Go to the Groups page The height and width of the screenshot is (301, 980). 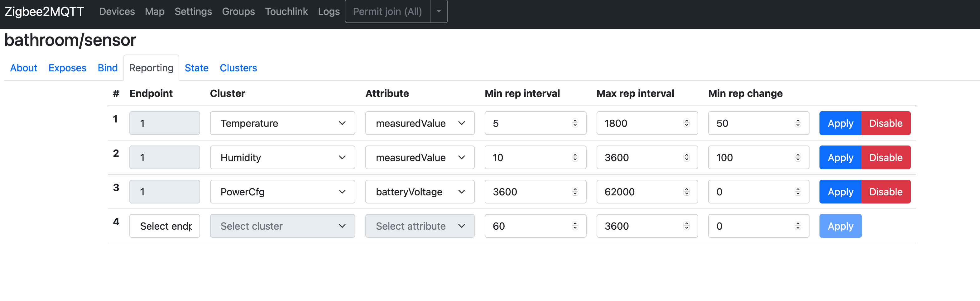click(x=238, y=12)
